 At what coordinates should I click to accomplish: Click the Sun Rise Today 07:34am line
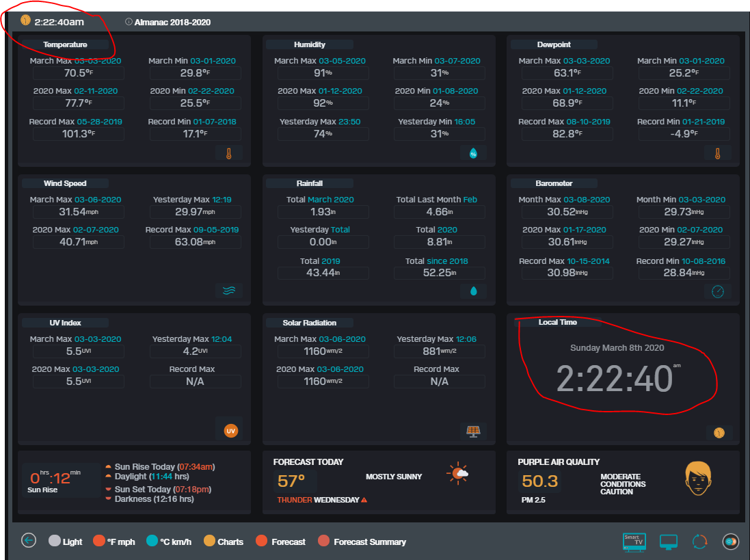tap(165, 467)
